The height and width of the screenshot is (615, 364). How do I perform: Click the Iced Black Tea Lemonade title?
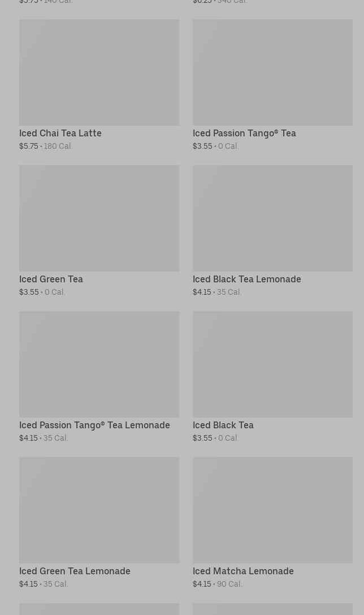click(246, 279)
